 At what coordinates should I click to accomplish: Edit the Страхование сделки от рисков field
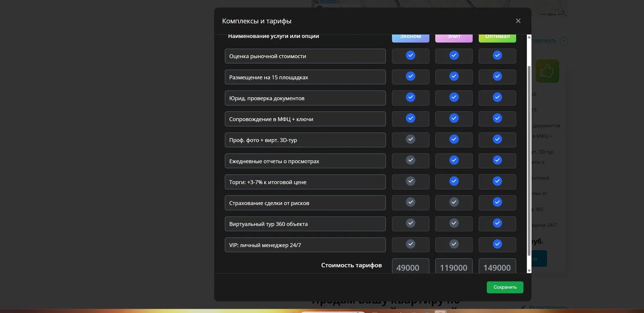tap(305, 203)
